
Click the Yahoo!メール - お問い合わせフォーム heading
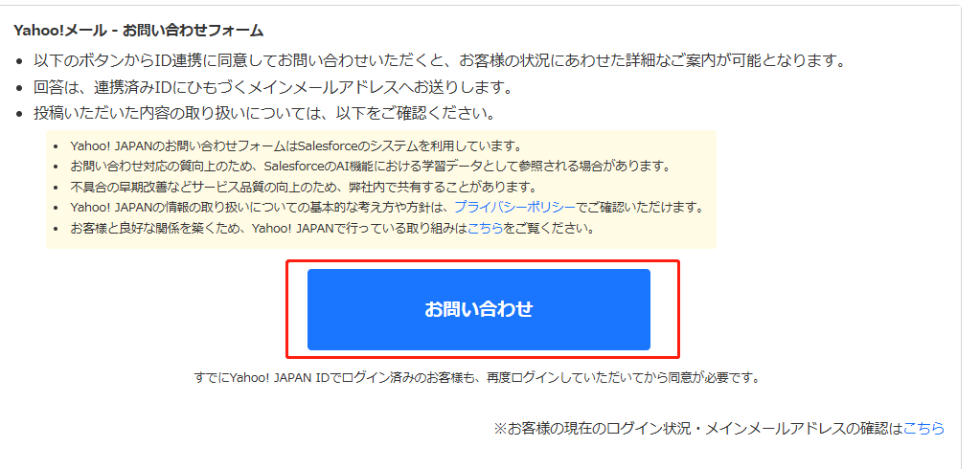click(x=138, y=30)
